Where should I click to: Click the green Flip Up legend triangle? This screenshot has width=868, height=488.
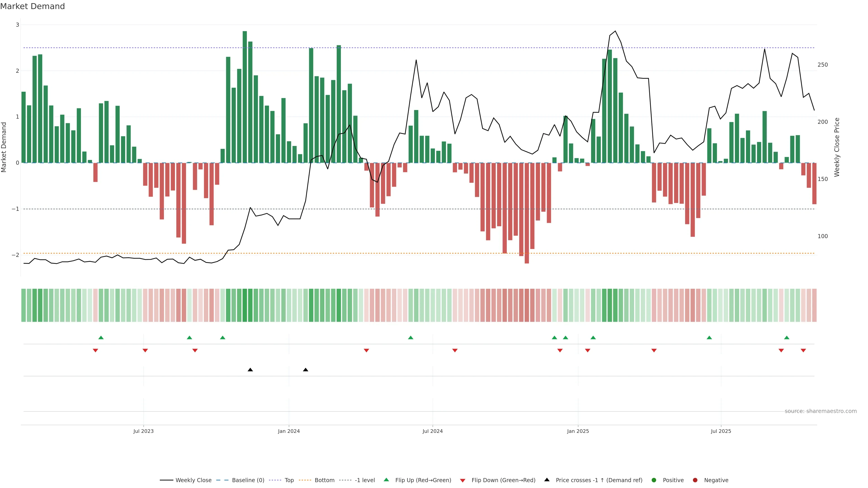click(387, 480)
